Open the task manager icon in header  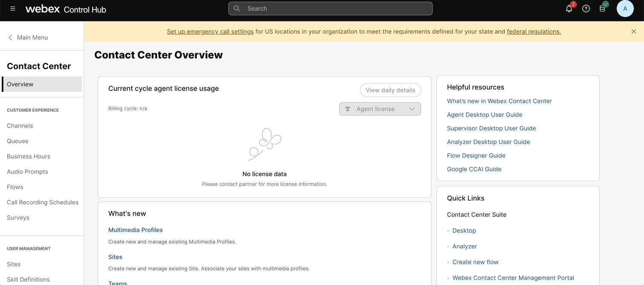point(602,9)
